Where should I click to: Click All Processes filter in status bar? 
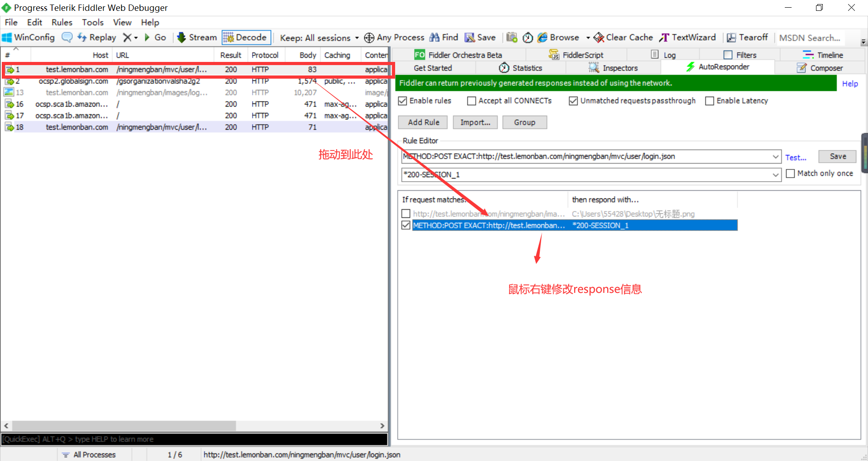point(89,455)
